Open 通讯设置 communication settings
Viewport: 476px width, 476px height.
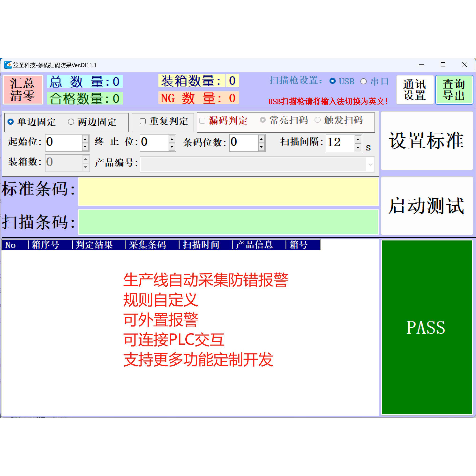coord(415,90)
